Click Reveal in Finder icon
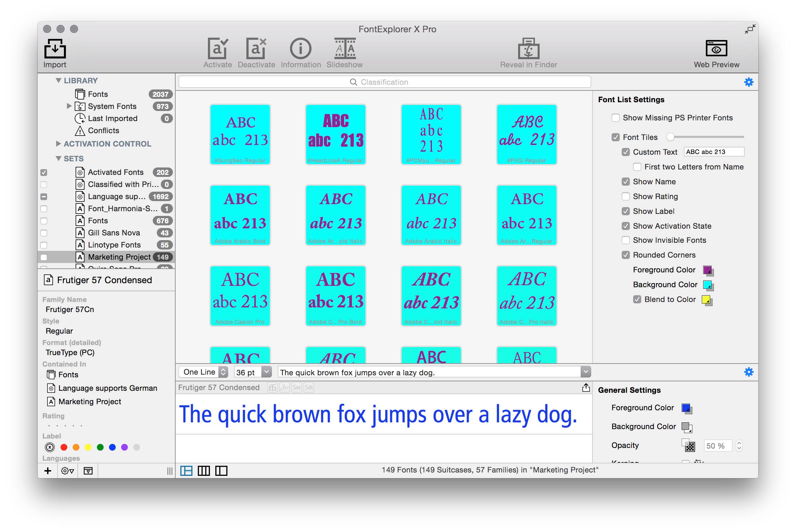796x532 pixels. pos(528,49)
